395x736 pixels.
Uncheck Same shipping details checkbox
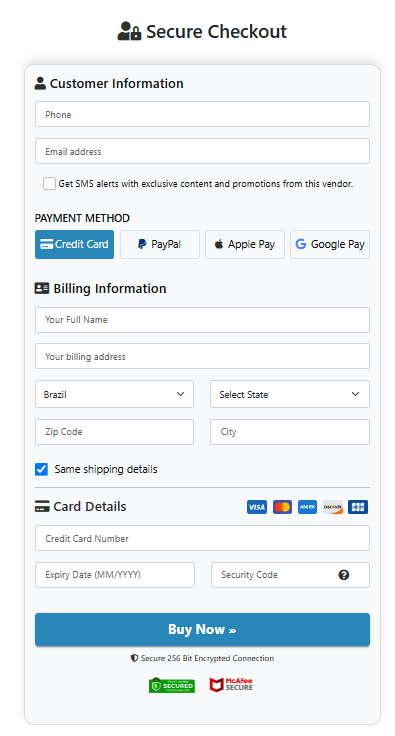[41, 469]
